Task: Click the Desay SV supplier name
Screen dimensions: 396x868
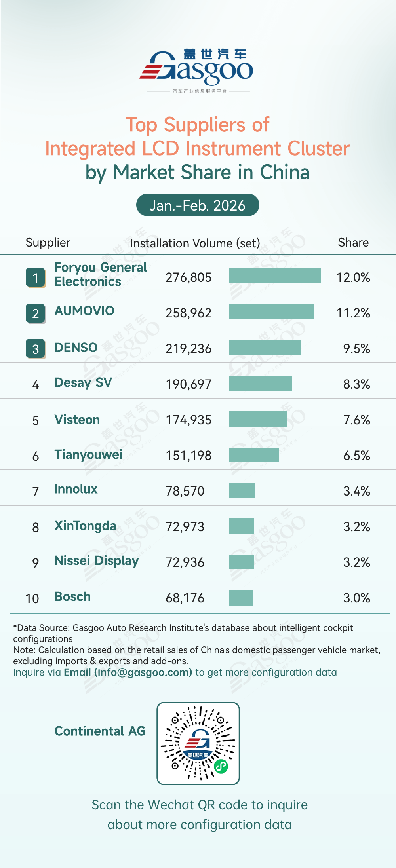Action: (x=83, y=383)
